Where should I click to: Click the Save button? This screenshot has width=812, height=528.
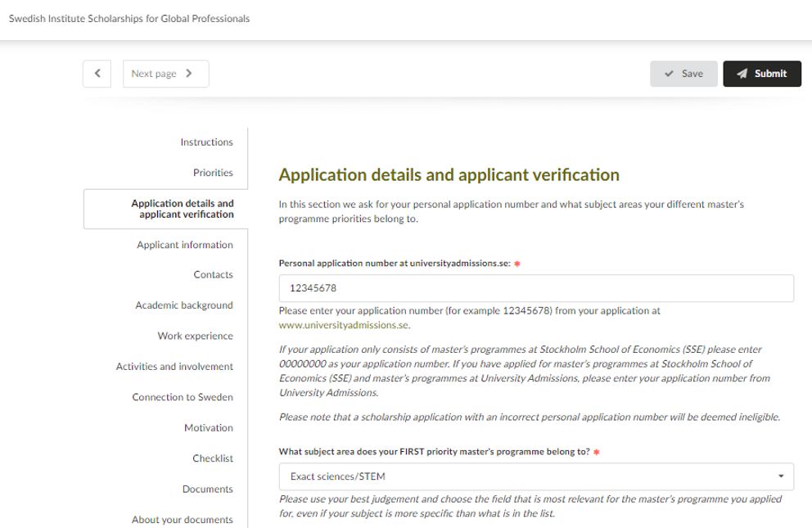[683, 74]
